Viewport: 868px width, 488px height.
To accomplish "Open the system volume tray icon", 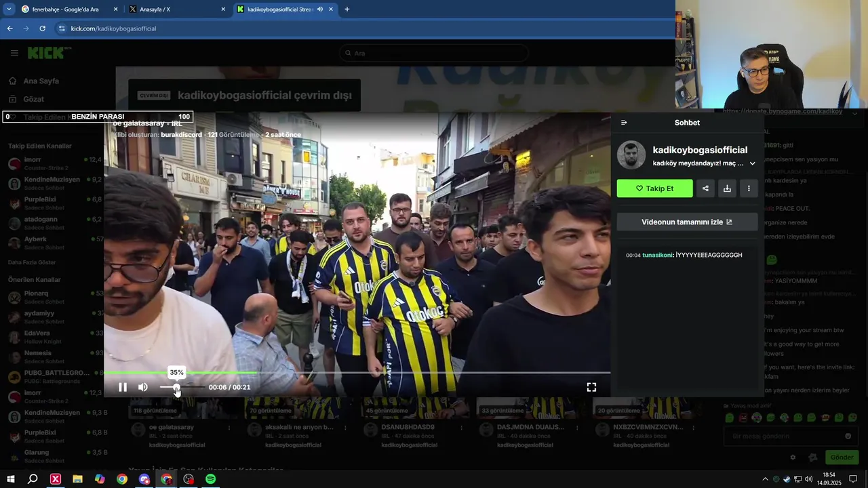I will (808, 479).
